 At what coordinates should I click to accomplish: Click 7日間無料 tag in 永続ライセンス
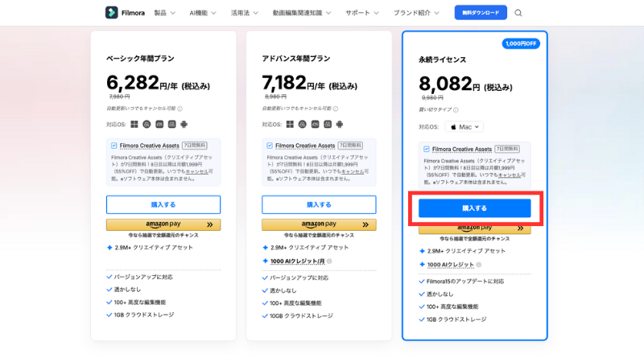click(x=507, y=149)
